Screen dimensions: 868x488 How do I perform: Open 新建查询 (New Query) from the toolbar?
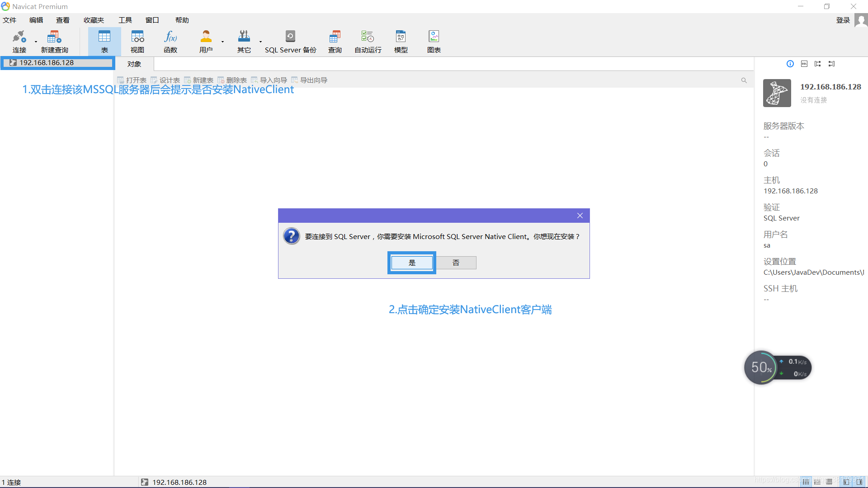(x=54, y=42)
